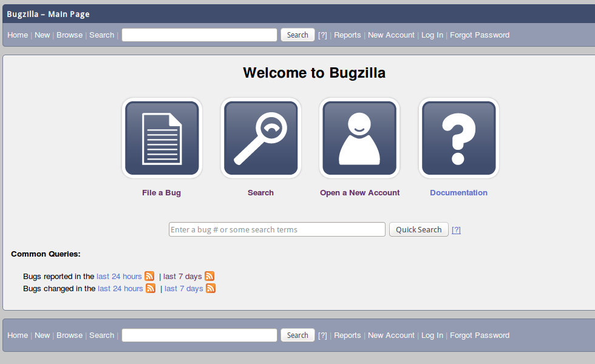Go to Home in top navigation bar
Screen dimensions: 595x364
18,35
